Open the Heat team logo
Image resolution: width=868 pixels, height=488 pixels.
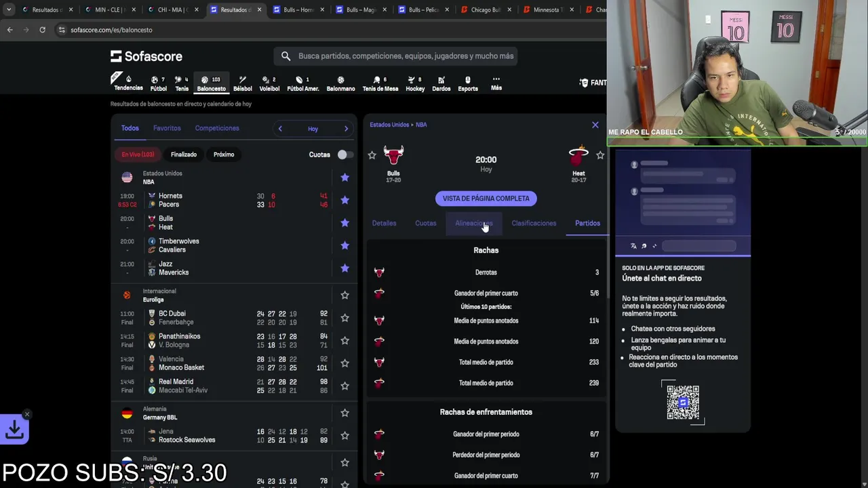578,156
